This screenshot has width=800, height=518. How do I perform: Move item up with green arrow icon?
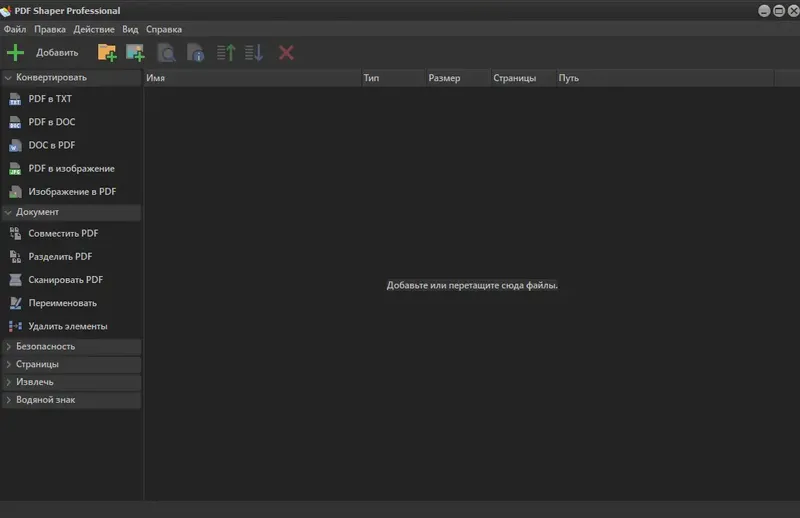pyautogui.click(x=226, y=53)
